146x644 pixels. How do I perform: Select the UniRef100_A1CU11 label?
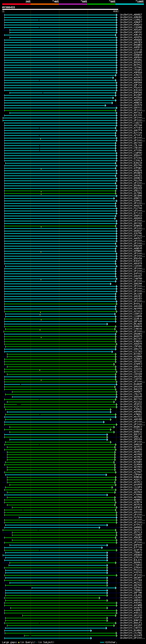point(131,402)
